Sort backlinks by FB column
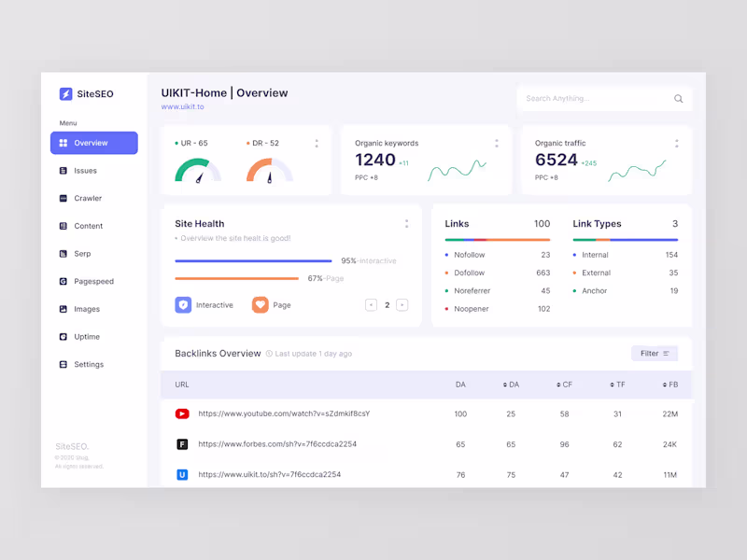The height and width of the screenshot is (560, 747). [x=669, y=385]
